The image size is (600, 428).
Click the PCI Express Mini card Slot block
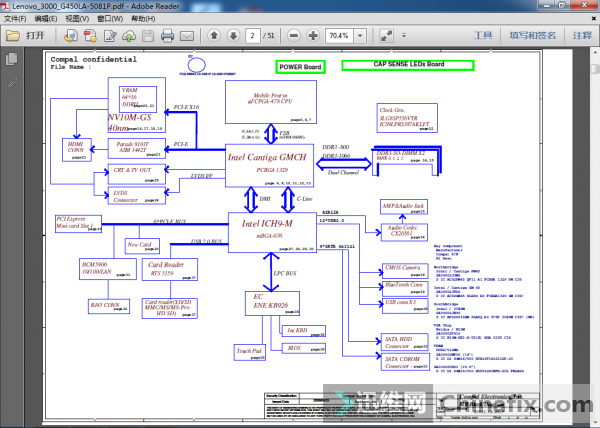[x=78, y=224]
